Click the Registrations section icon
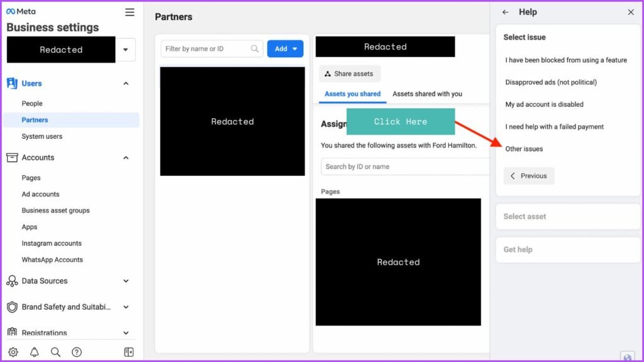Image resolution: width=644 pixels, height=362 pixels. 12,332
